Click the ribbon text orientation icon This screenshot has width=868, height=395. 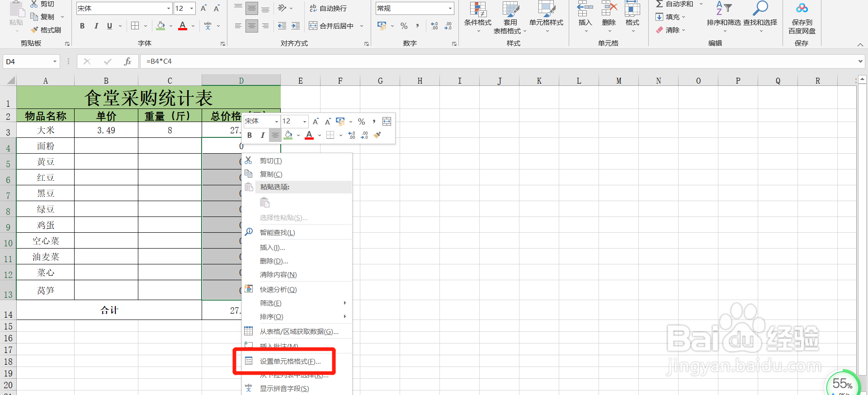point(282,8)
